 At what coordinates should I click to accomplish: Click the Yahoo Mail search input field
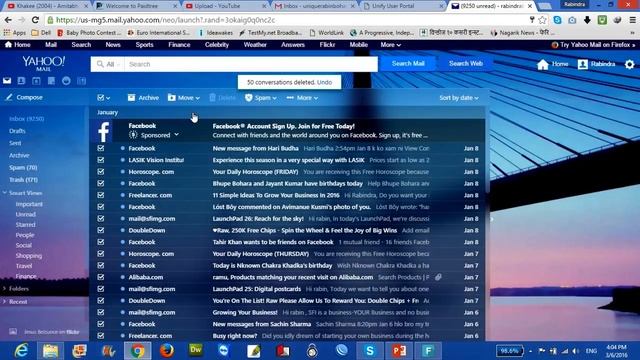click(x=251, y=64)
